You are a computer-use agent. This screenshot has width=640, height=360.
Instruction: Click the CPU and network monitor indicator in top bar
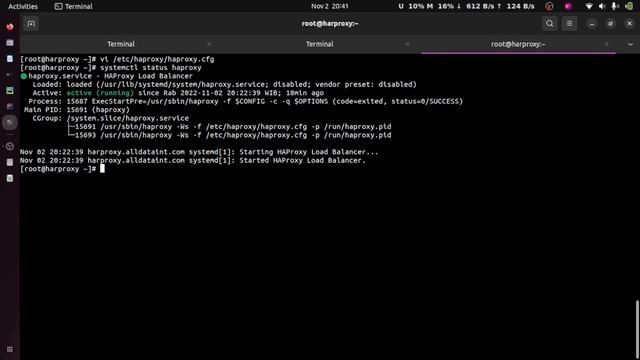466,6
